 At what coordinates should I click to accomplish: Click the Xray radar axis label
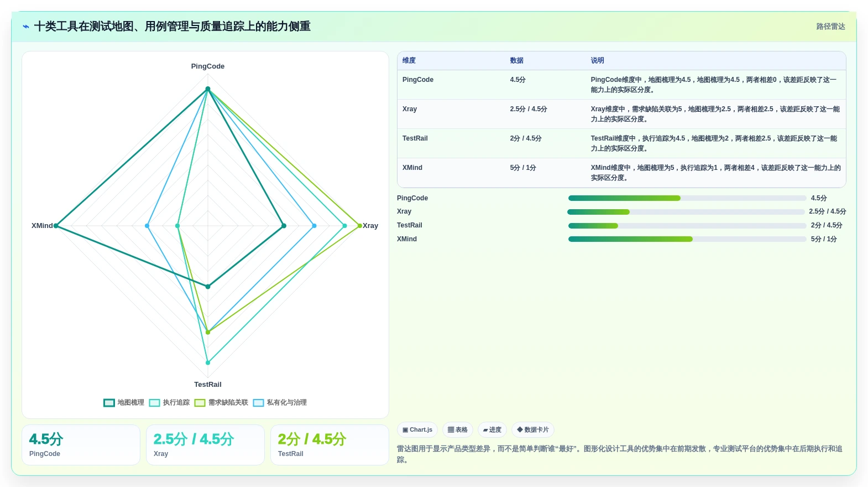[370, 226]
